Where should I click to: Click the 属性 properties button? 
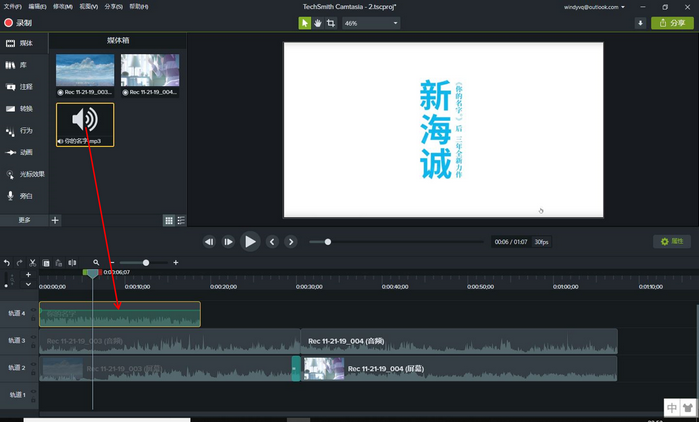pos(672,242)
